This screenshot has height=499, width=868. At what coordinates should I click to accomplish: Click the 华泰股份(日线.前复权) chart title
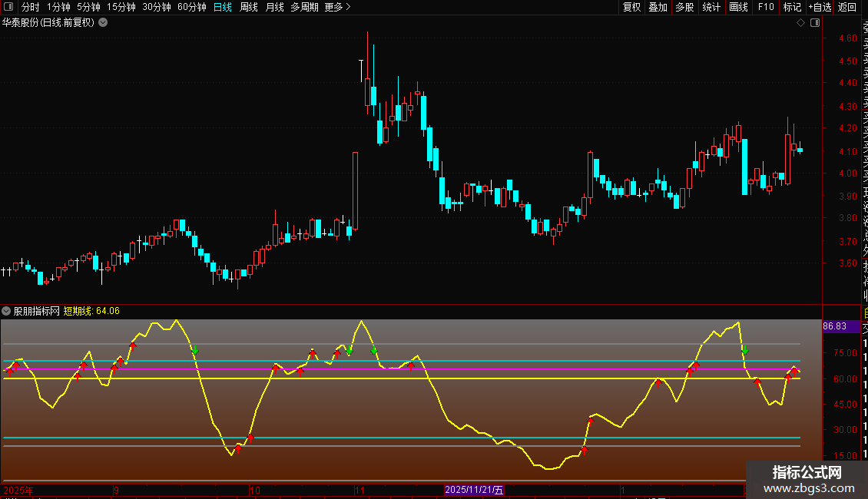point(48,23)
